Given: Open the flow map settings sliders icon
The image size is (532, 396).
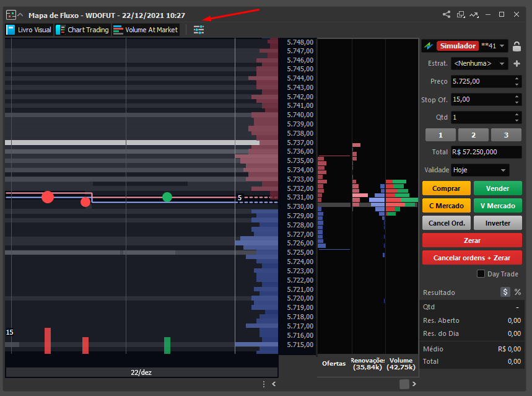Looking at the screenshot, I should [x=199, y=30].
